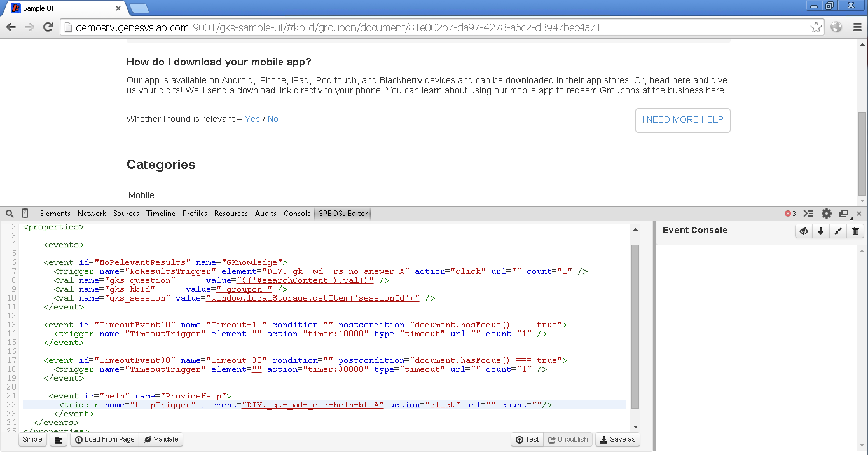Screen dimensions: 868x455
Task: Toggle mobile device emulation mode
Action: click(x=25, y=214)
